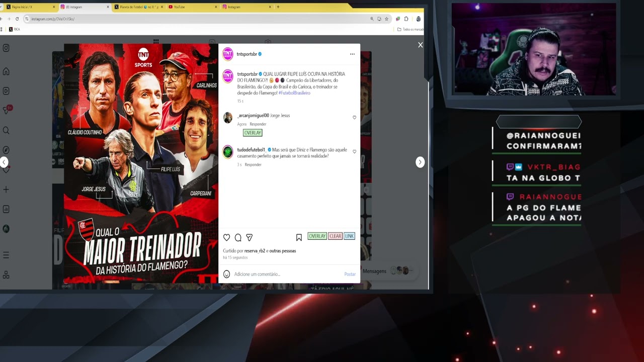Viewport: 644px width, 362px height.
Task: Click the blue LINK button
Action: [x=349, y=236]
